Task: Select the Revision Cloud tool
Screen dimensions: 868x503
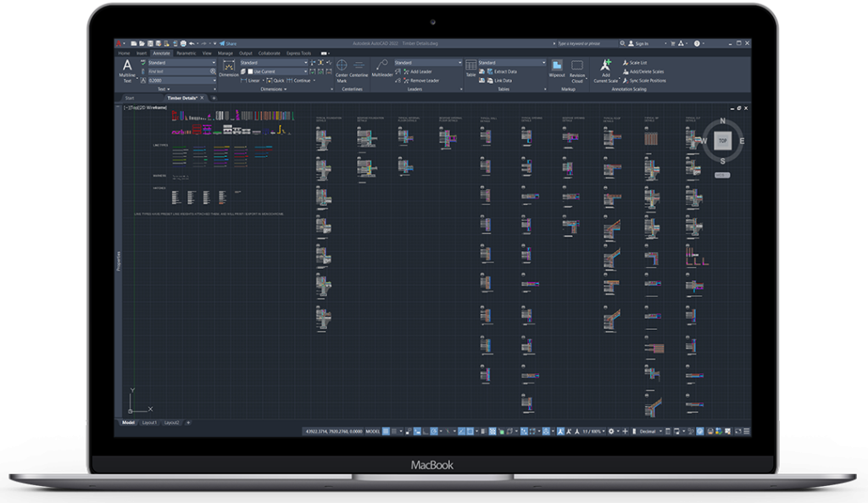Action: pos(576,71)
